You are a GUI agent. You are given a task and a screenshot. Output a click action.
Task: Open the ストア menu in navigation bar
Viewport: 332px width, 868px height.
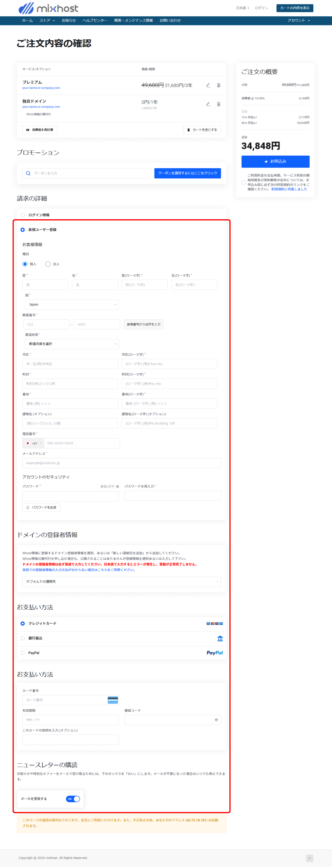[47, 21]
